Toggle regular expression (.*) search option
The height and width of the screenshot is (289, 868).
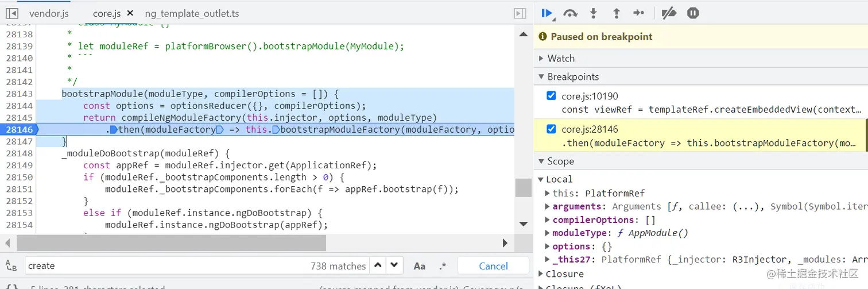point(443,266)
